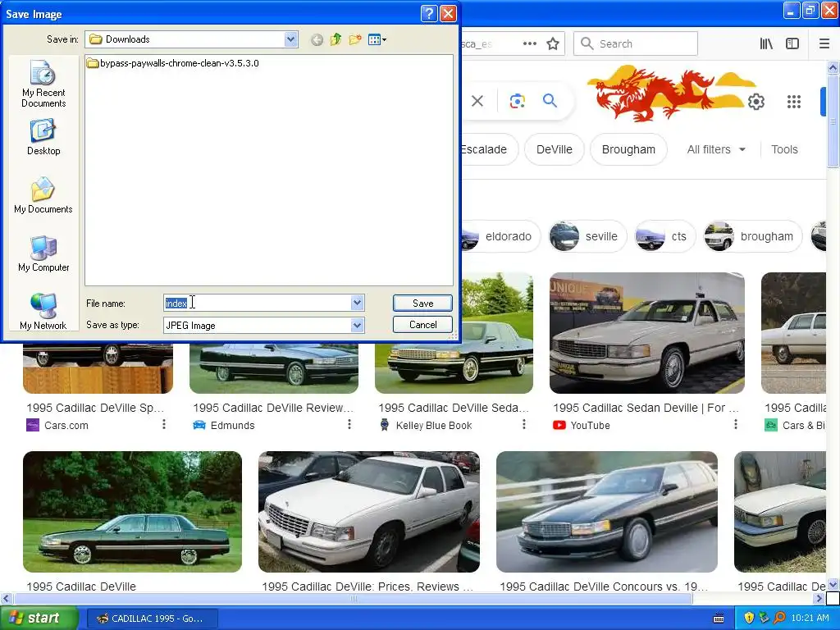Screen dimensions: 840x630
Task: Bookmark this page with the star icon
Action: pos(553,44)
